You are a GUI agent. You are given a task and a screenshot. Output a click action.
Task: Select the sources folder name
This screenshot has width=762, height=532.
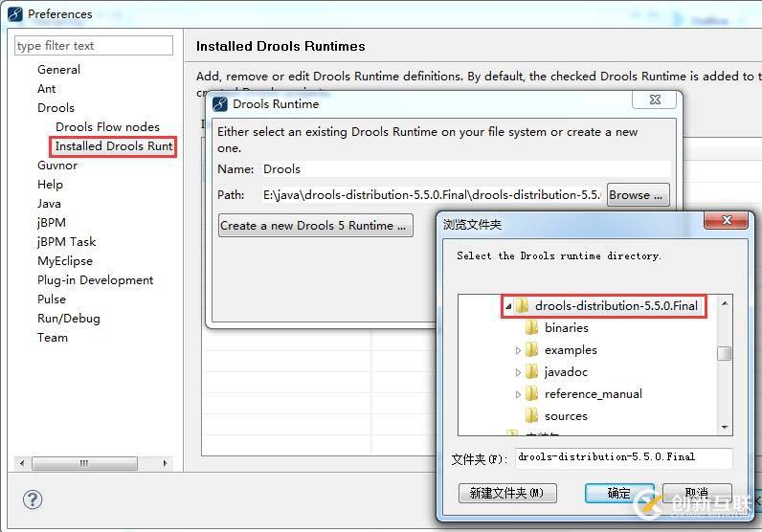point(566,416)
